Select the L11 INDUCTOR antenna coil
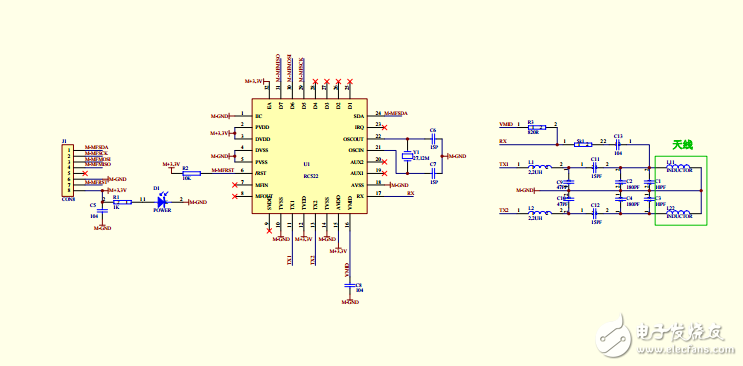The height and width of the screenshot is (366, 743). click(678, 168)
